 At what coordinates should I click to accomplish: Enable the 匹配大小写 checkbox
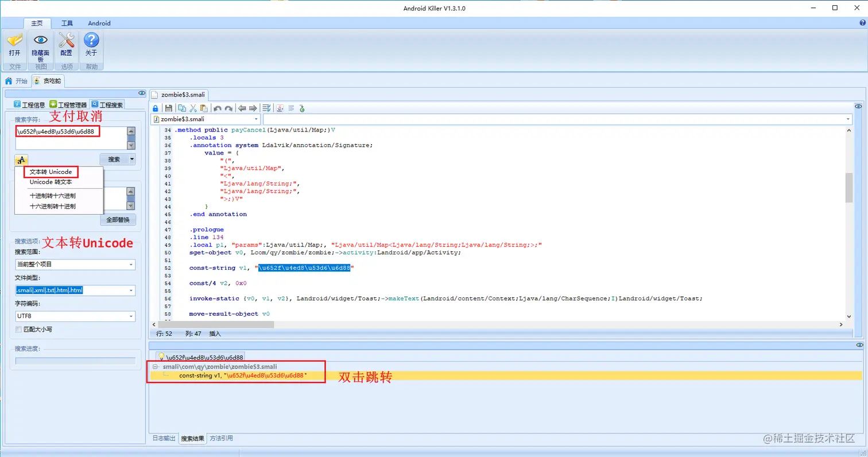[19, 330]
